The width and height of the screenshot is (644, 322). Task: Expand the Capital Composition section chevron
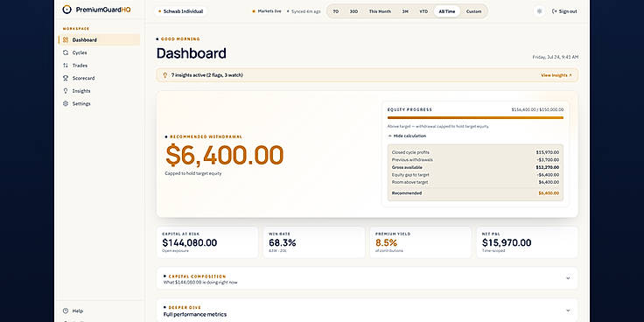568,278
